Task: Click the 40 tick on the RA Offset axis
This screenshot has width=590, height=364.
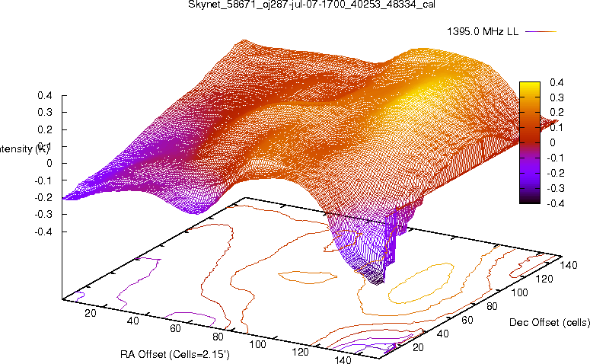Action: (x=132, y=321)
